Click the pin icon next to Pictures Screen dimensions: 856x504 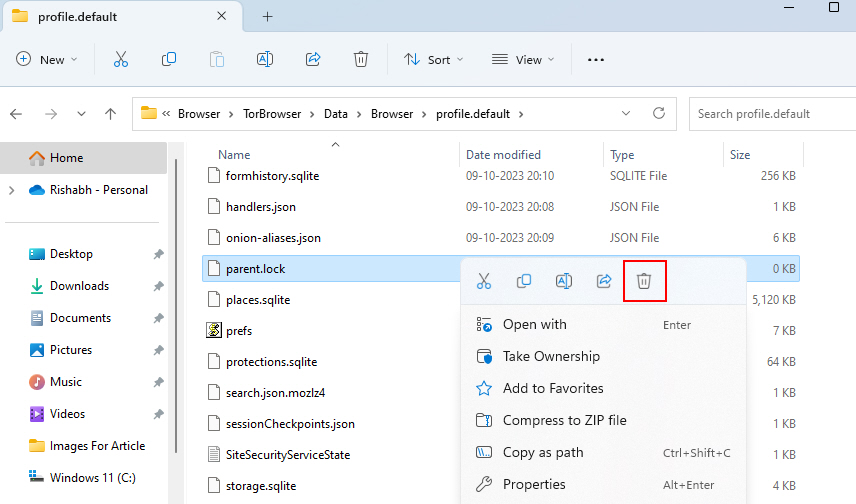158,349
